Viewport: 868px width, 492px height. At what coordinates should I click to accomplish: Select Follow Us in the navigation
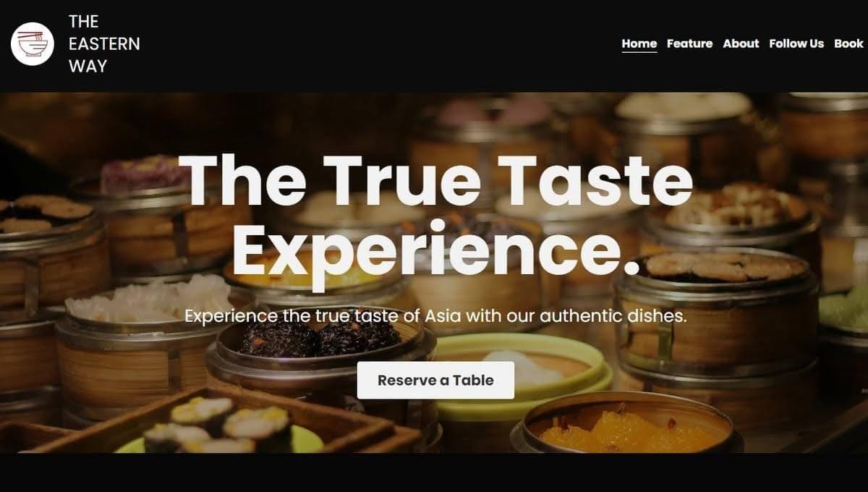pyautogui.click(x=796, y=43)
